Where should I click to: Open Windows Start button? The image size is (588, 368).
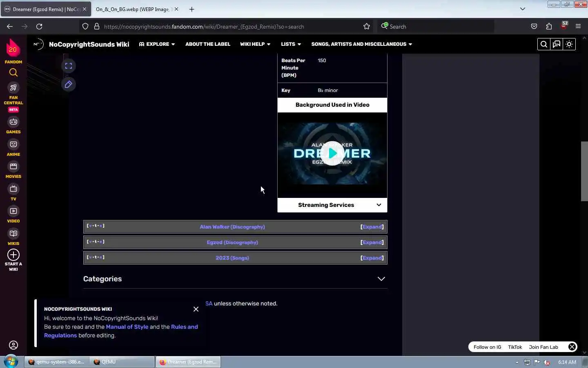(11, 362)
